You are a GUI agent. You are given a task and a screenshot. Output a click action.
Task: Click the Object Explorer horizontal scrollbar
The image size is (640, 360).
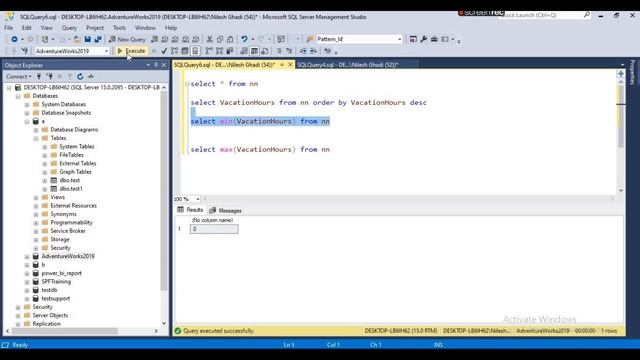point(65,331)
